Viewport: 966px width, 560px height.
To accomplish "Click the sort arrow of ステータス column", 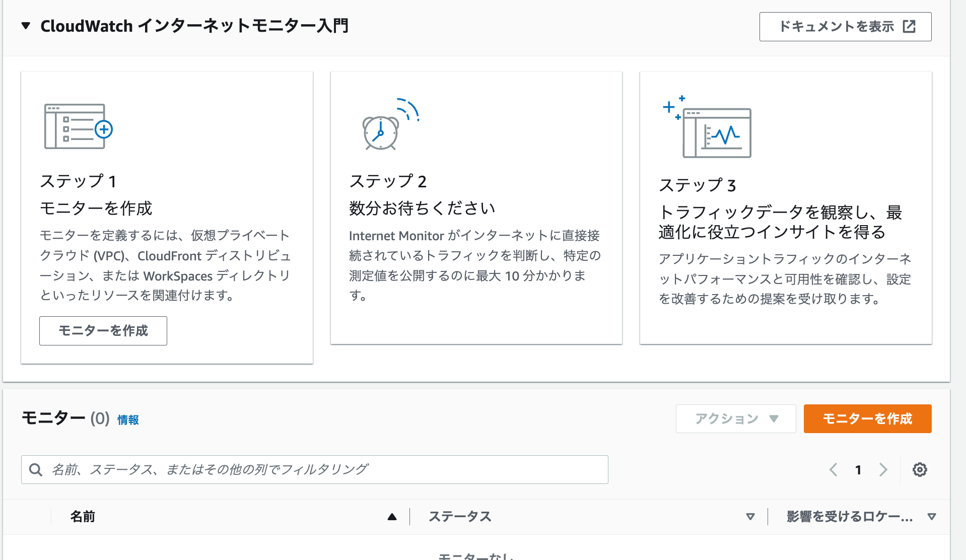I will [x=750, y=517].
